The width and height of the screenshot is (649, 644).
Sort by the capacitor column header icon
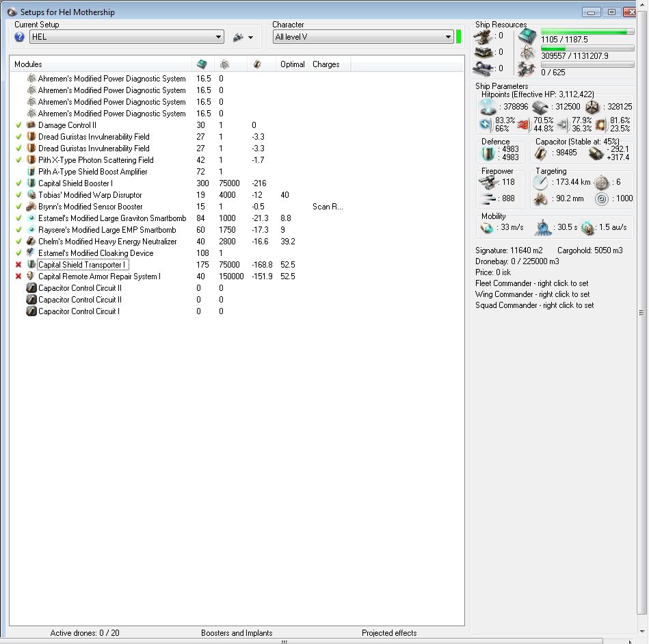(x=257, y=64)
